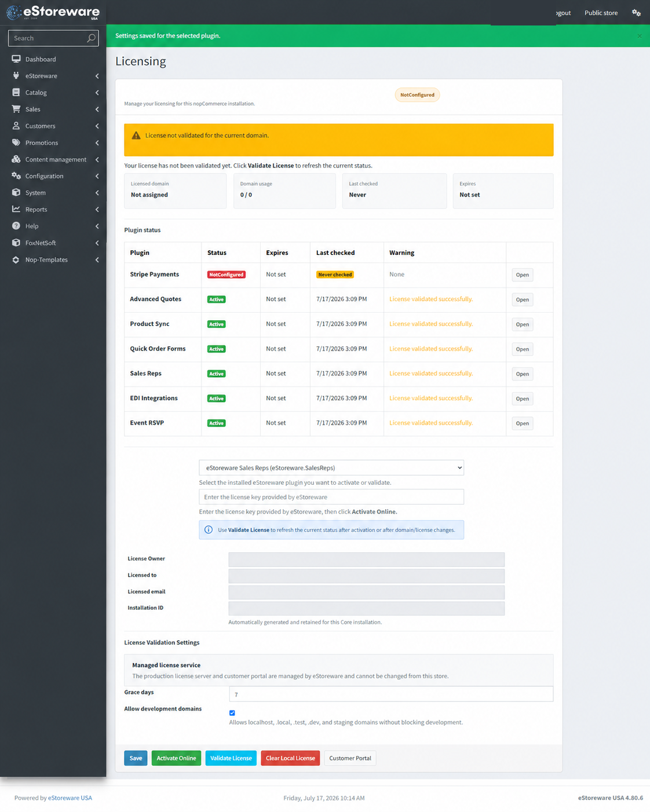Click the Content management cubes icon

coord(16,159)
